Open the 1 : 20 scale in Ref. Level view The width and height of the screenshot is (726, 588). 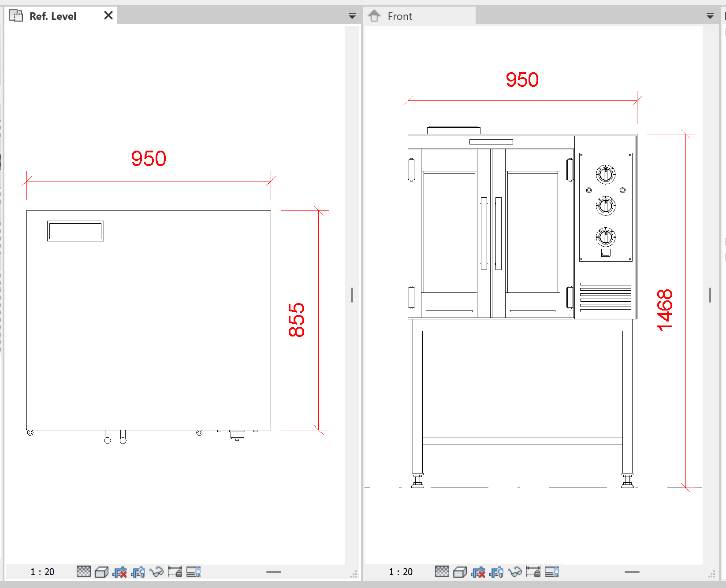(x=42, y=572)
